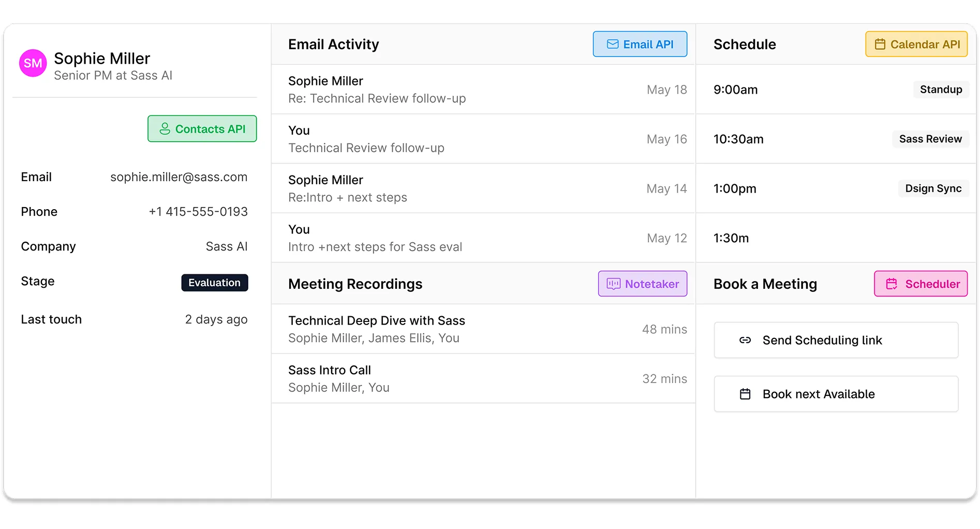Open the Notetaker badge
This screenshot has height=529, width=980.
[643, 284]
